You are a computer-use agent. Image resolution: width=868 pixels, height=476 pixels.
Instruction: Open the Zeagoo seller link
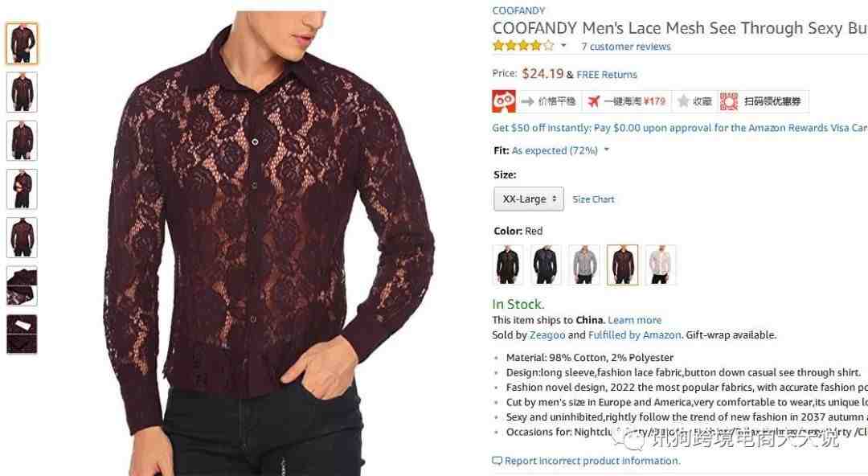[x=547, y=335]
